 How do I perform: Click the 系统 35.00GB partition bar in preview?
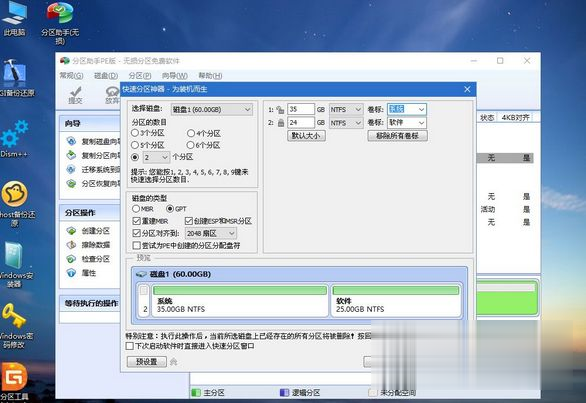coord(240,300)
